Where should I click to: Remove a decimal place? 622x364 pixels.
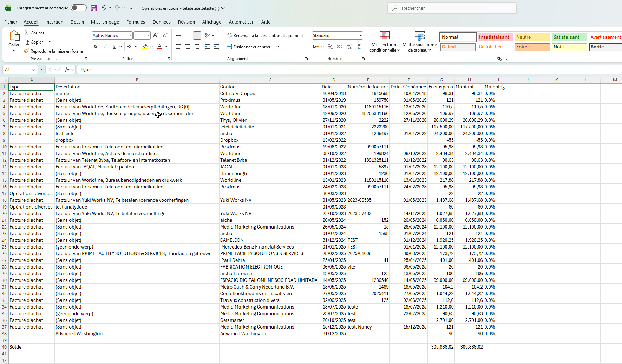(359, 47)
